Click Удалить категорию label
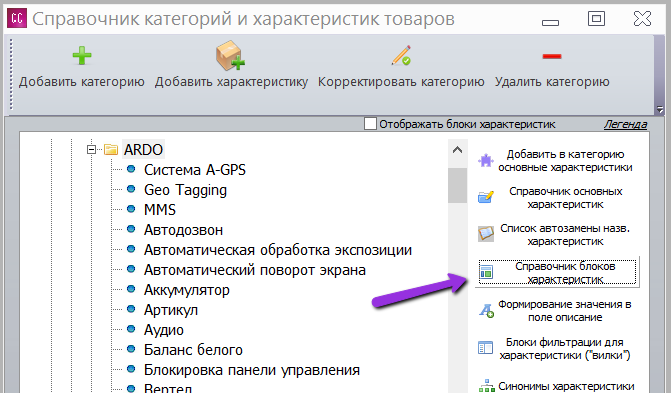This screenshot has height=393, width=671. tap(552, 82)
